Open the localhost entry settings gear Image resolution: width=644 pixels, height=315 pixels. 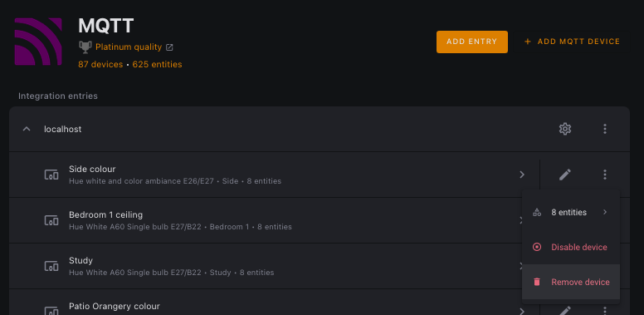click(x=564, y=129)
